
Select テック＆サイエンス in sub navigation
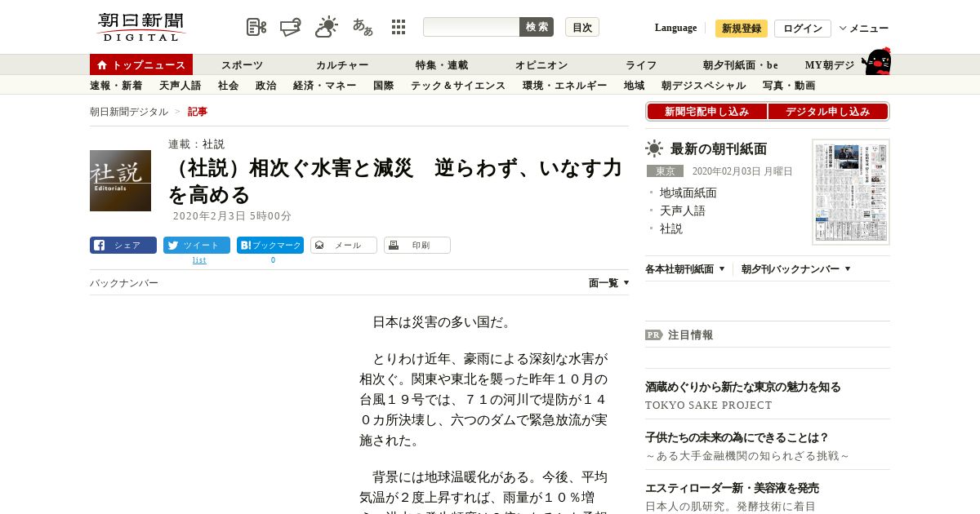(458, 86)
